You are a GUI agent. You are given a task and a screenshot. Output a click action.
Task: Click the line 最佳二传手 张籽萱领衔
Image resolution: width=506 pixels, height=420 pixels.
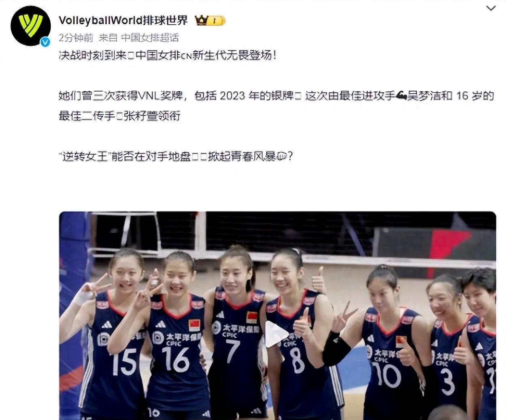[x=119, y=116]
